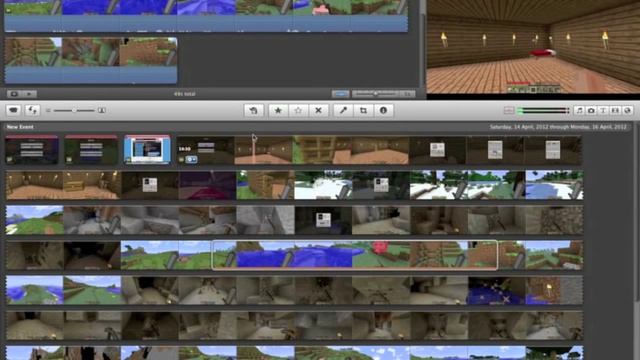The image size is (640, 360).
Task: Open the music and sound effects browser
Action: click(579, 110)
